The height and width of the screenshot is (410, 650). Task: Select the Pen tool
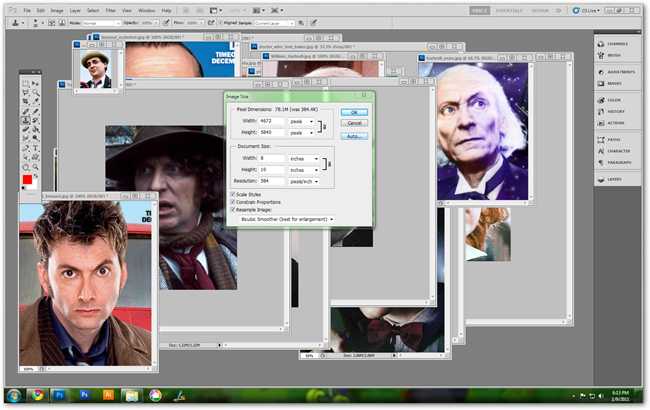click(x=26, y=148)
